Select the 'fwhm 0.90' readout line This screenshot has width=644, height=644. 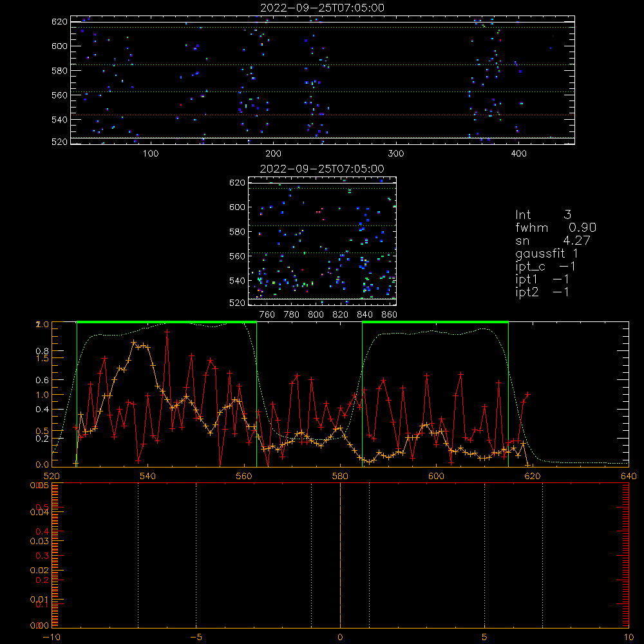556,227
